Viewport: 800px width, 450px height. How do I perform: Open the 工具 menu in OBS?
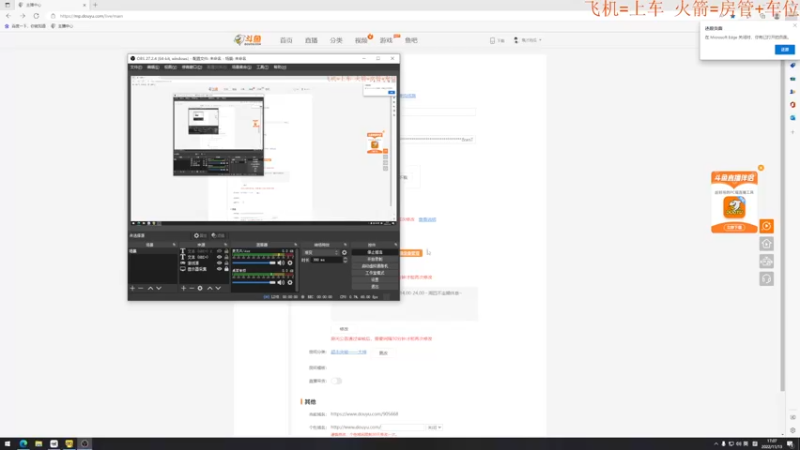262,67
